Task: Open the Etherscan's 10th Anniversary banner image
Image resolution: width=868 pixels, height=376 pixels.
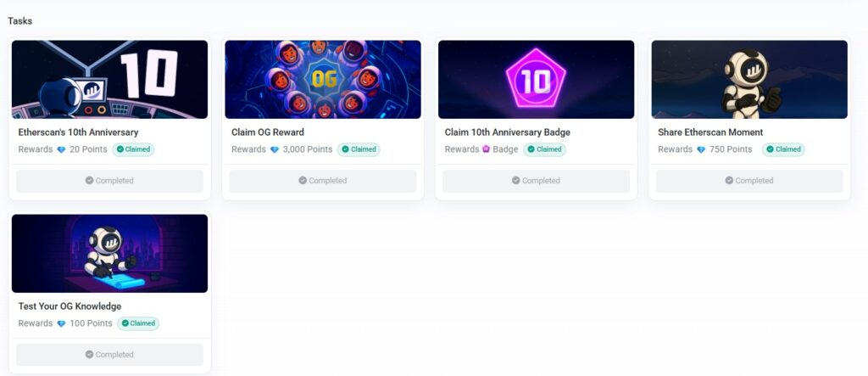Action: (x=109, y=79)
